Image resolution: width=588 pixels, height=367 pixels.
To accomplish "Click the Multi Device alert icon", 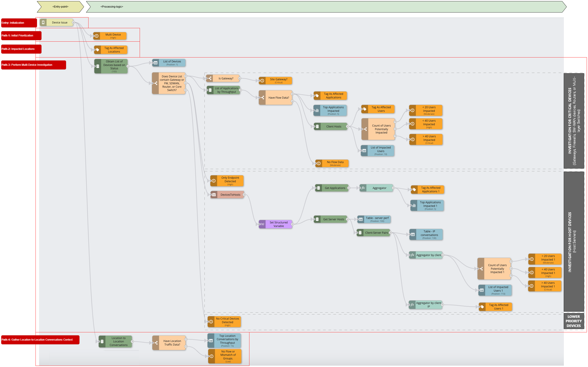I will (97, 36).
